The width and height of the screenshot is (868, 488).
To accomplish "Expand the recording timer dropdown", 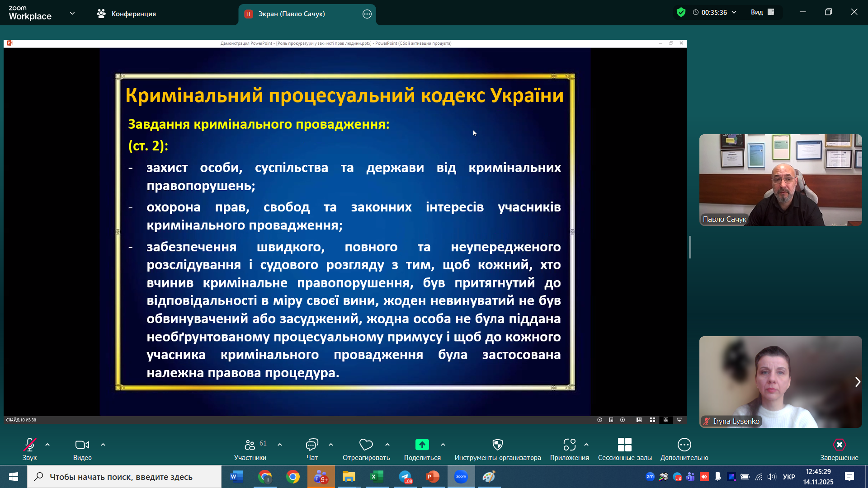I will 734,12.
